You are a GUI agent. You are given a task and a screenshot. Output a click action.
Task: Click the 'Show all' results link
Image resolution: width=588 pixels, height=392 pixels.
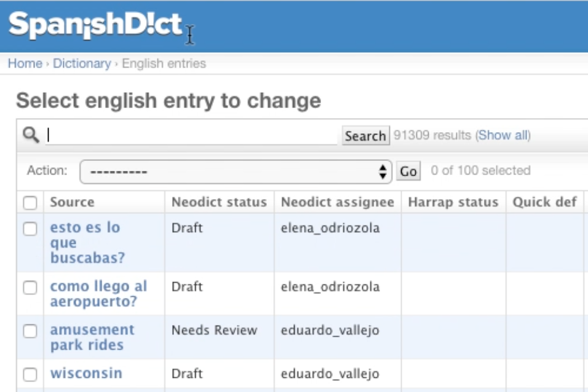503,135
